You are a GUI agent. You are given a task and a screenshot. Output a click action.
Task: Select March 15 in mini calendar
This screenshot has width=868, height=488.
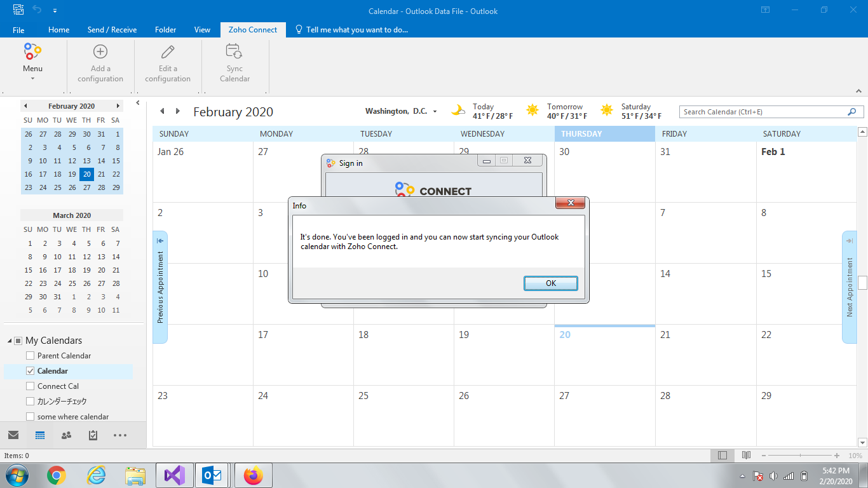click(x=28, y=270)
